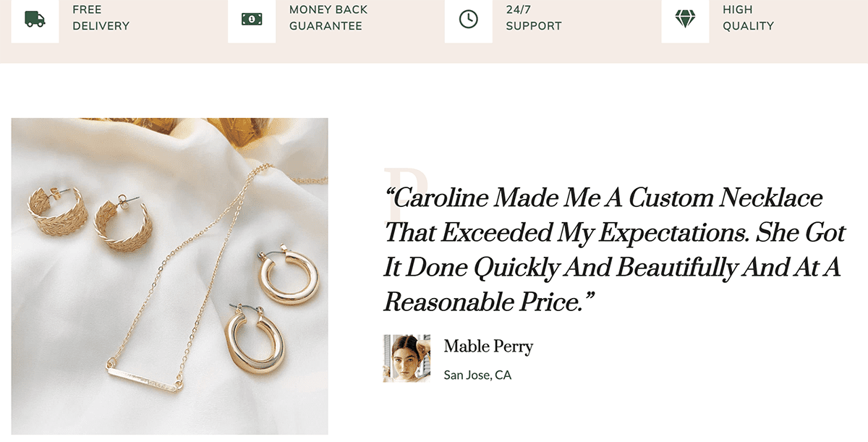
Task: Click the FREE DELIVERY label
Action: pyautogui.click(x=101, y=18)
